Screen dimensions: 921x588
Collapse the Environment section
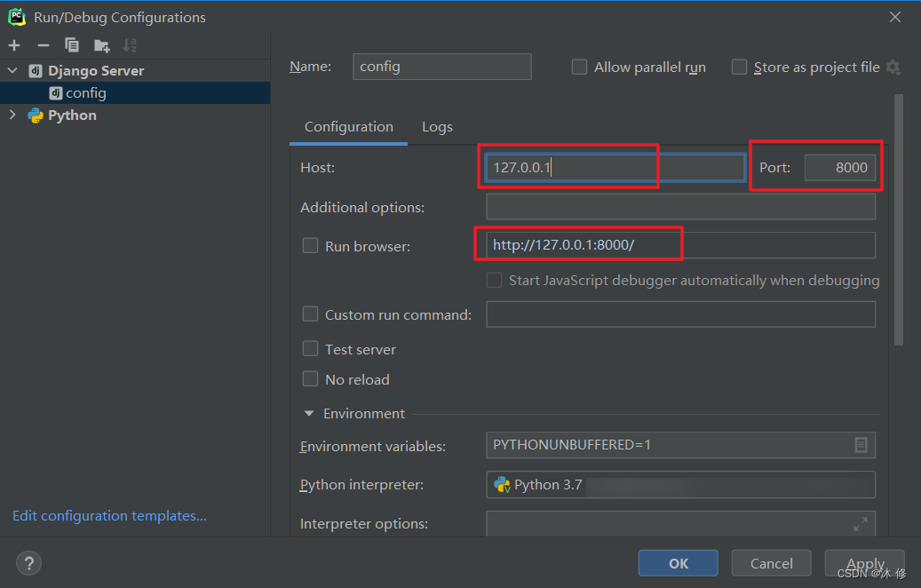[309, 414]
